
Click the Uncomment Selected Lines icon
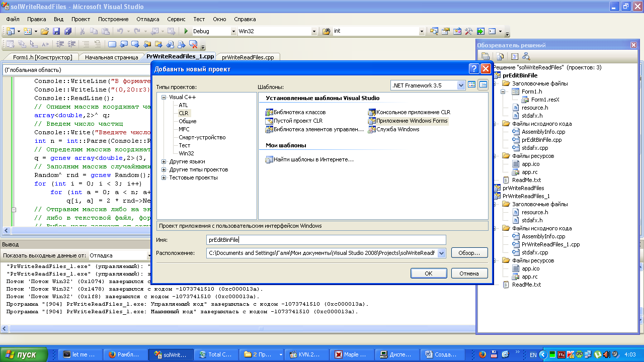98,44
